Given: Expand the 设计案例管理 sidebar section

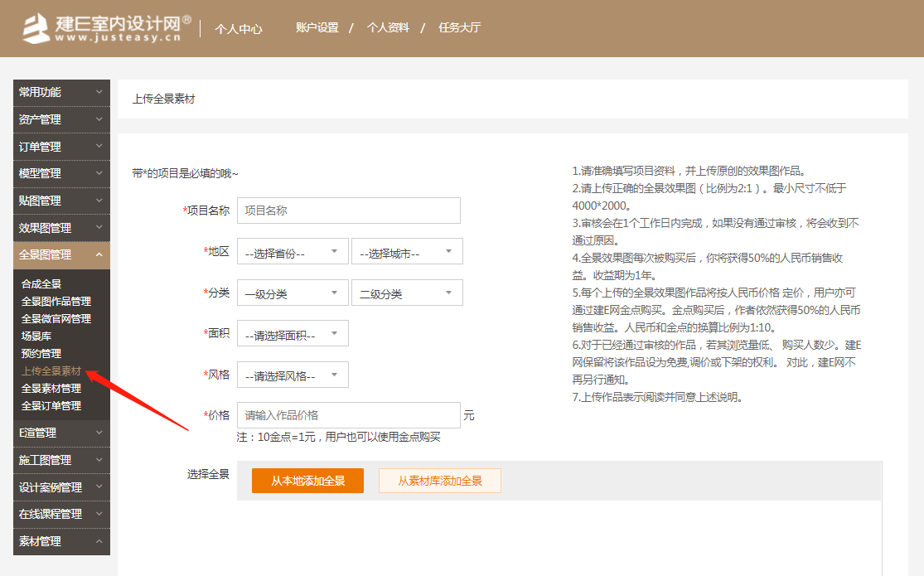Looking at the screenshot, I should click(x=61, y=487).
